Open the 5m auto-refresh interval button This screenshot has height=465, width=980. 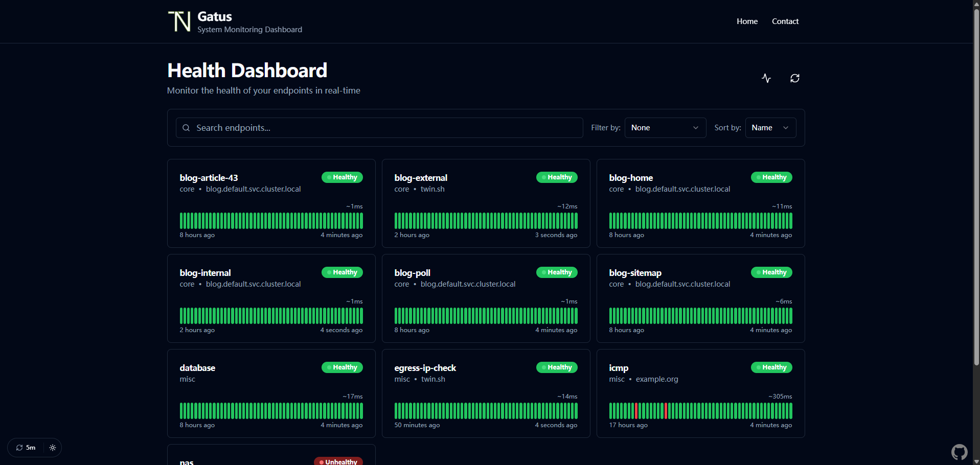[26, 448]
